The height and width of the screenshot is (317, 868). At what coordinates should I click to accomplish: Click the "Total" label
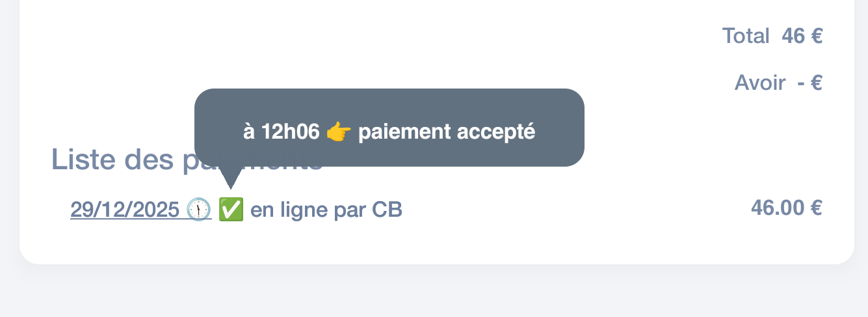tap(745, 36)
